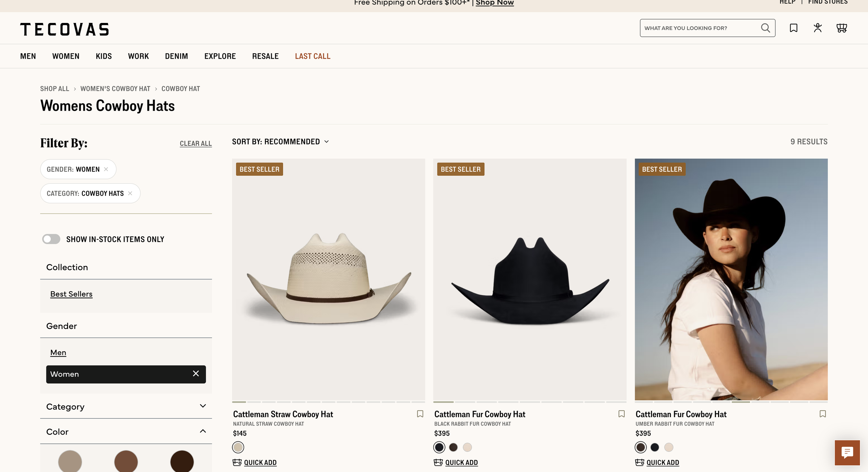Open saved items bookmark in header

point(793,28)
